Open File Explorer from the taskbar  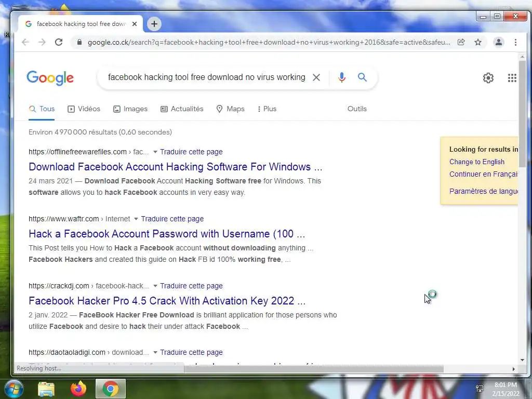click(46, 389)
